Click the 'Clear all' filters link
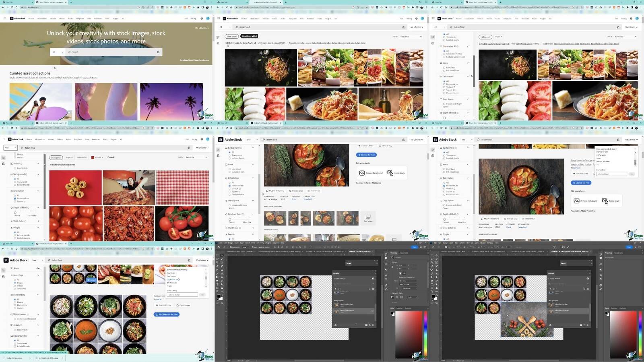 click(111, 157)
